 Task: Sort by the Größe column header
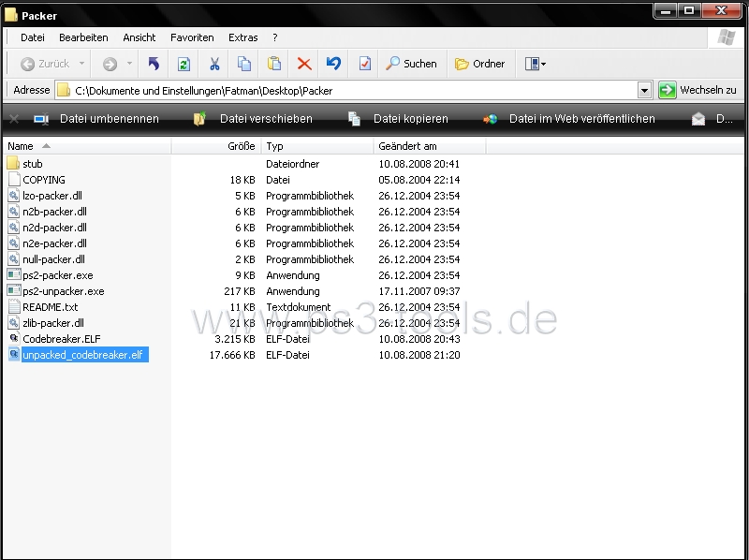216,146
